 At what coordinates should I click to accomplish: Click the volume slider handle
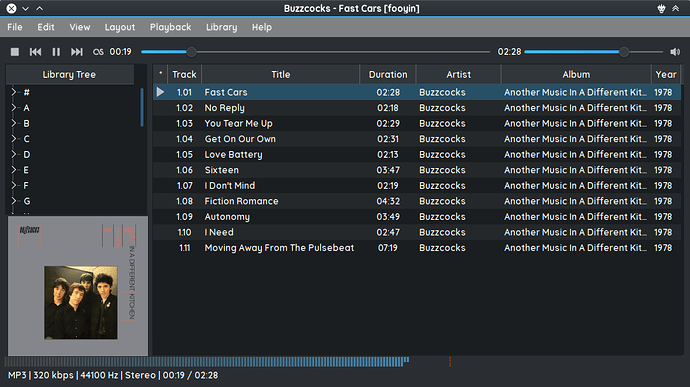point(624,52)
